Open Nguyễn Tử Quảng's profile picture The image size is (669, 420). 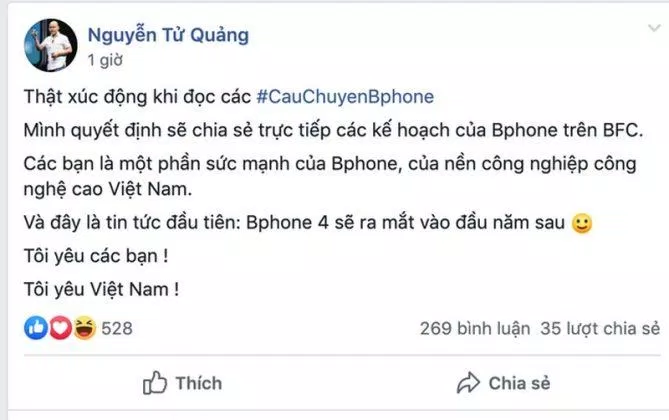tap(51, 45)
